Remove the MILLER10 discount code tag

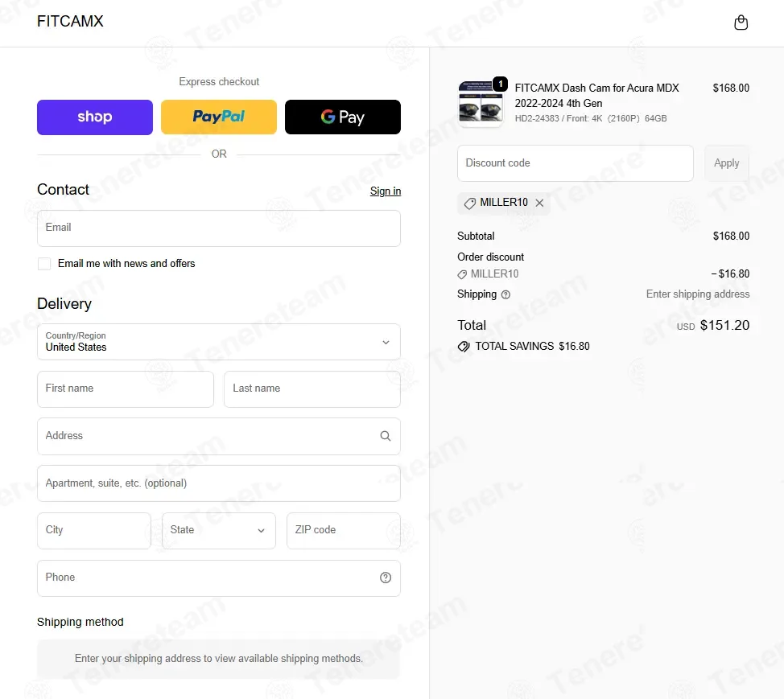pyautogui.click(x=539, y=203)
